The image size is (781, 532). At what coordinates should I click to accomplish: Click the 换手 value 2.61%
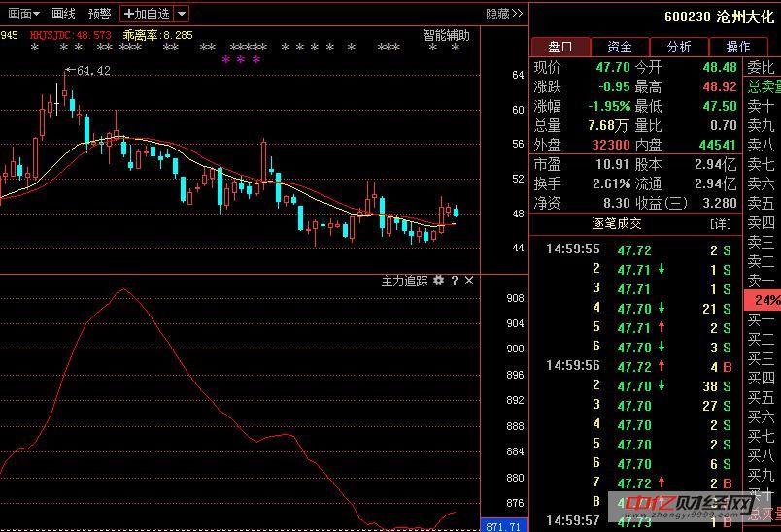tap(612, 183)
